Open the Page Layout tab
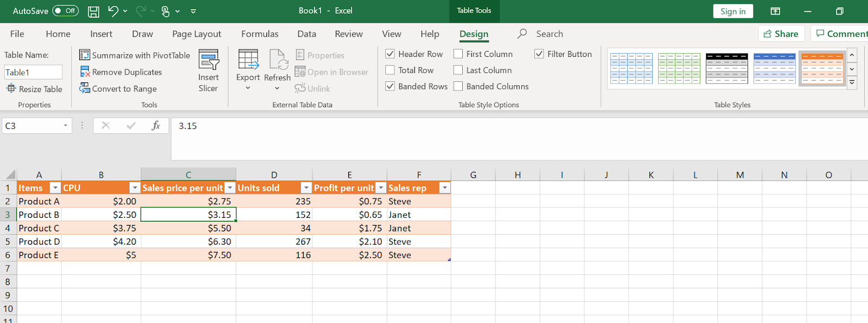 click(196, 34)
